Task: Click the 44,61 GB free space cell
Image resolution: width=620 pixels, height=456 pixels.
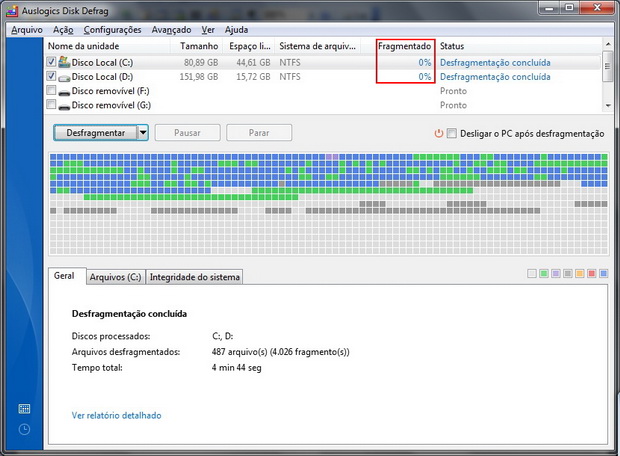Action: [x=253, y=63]
